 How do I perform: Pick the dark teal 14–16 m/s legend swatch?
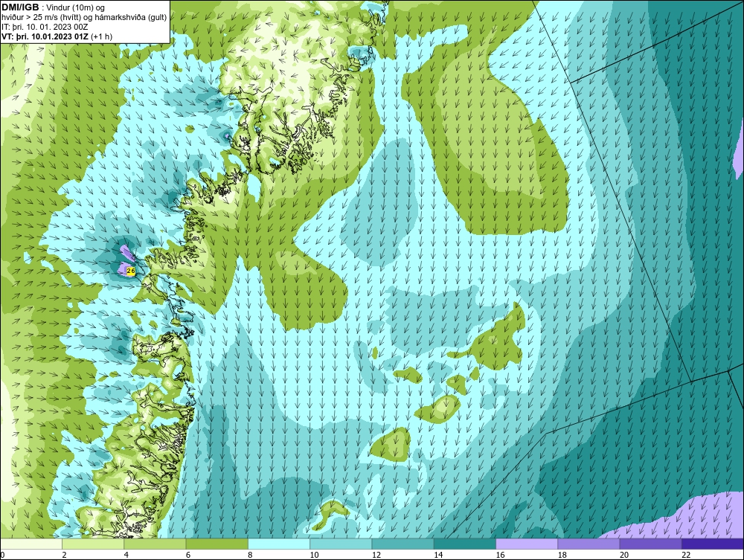pyautogui.click(x=464, y=544)
